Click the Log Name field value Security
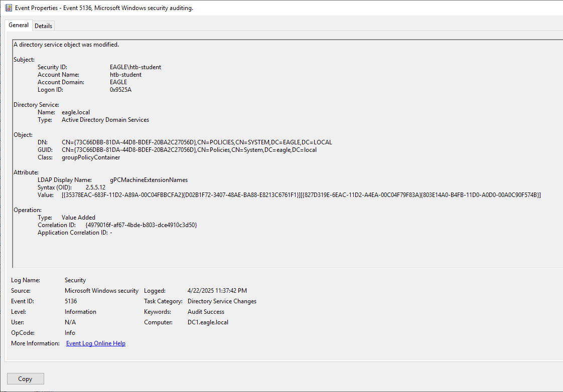Viewport: 563px width, 392px height. click(75, 280)
